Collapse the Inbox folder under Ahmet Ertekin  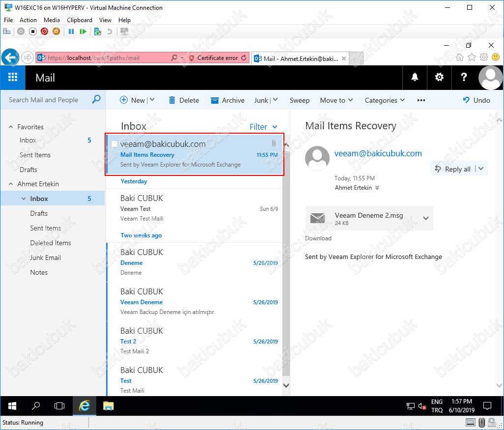[x=24, y=199]
